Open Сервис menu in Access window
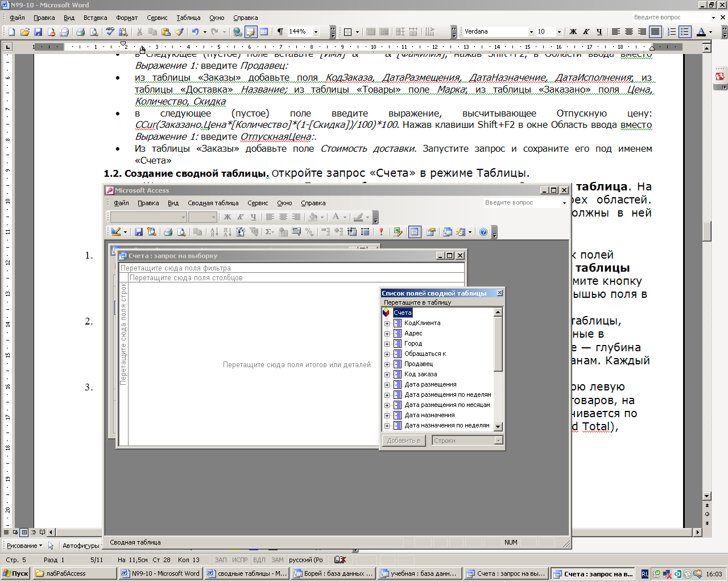The image size is (728, 582). 258,203
